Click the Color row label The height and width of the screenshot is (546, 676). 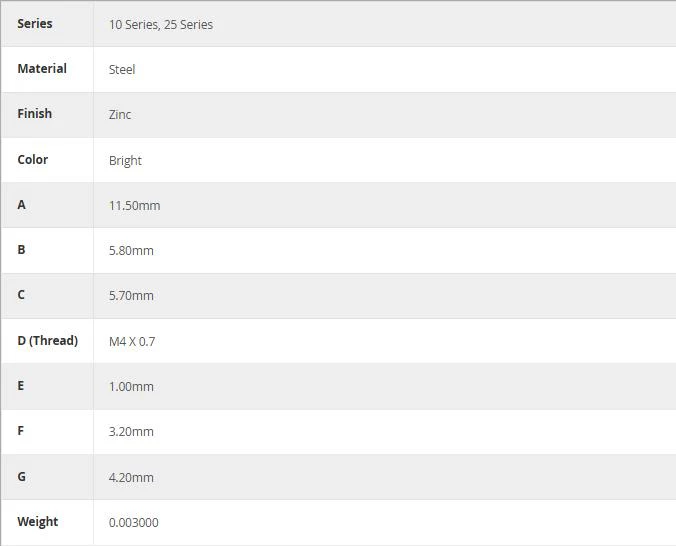click(33, 160)
